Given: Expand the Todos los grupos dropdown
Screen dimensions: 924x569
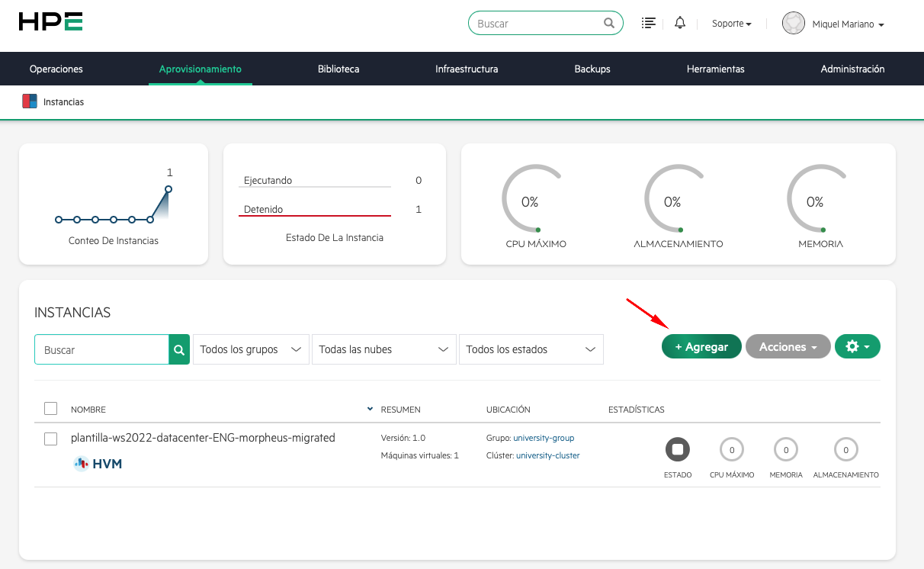Looking at the screenshot, I should pos(251,349).
